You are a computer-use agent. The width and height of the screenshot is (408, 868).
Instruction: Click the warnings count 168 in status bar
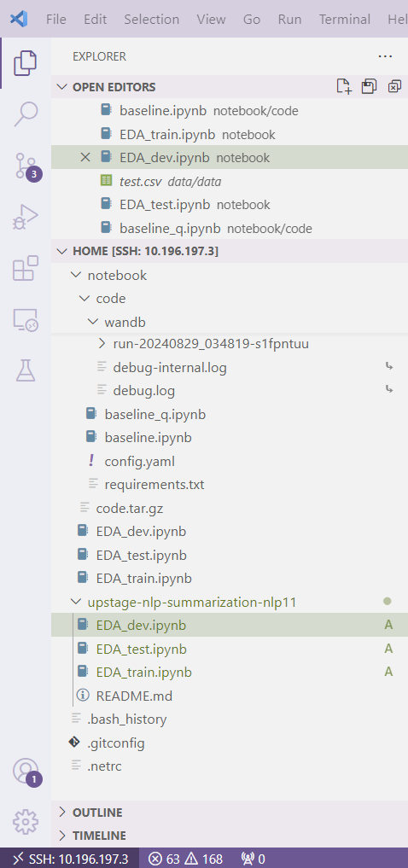click(x=204, y=859)
